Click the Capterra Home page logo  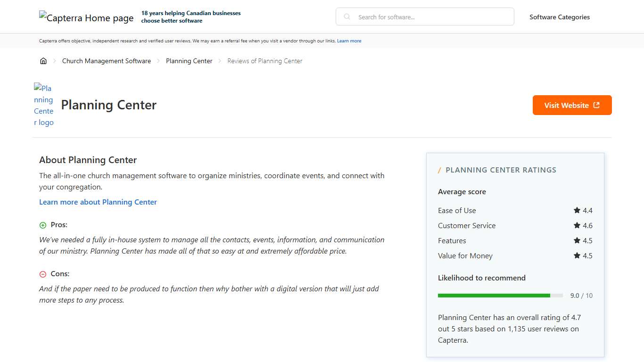tap(86, 17)
